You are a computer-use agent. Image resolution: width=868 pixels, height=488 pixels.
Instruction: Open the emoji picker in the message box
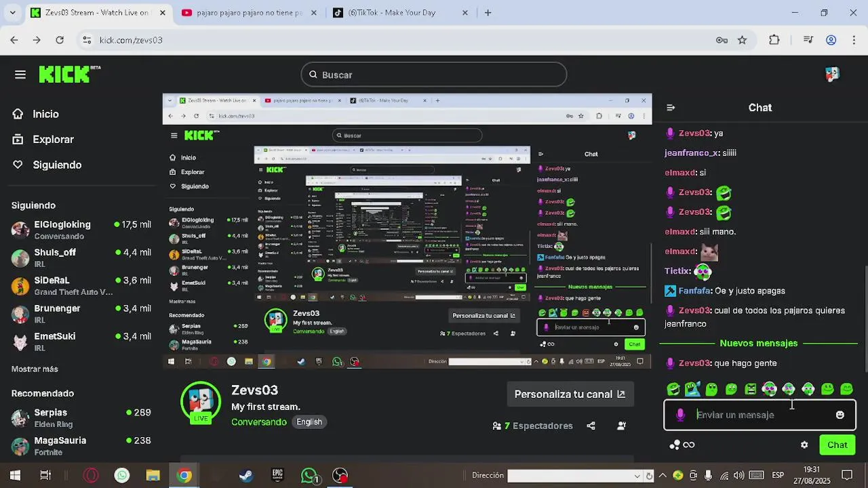(x=840, y=415)
